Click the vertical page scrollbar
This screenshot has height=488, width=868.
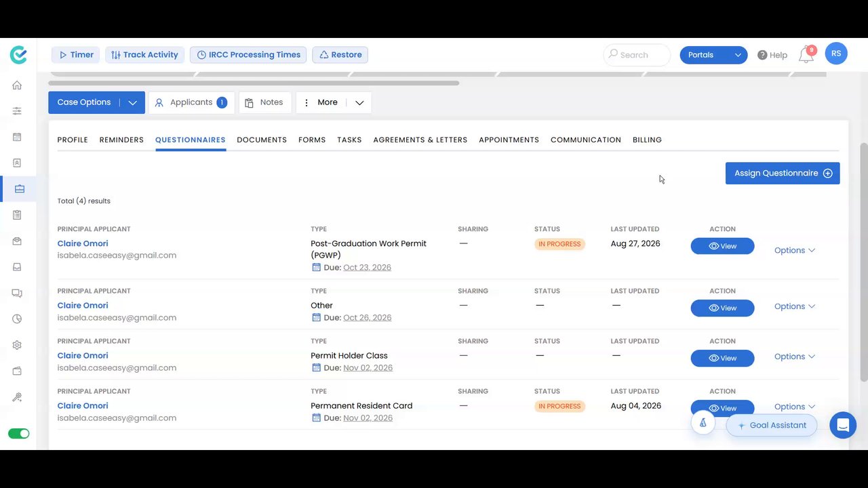[x=863, y=262]
